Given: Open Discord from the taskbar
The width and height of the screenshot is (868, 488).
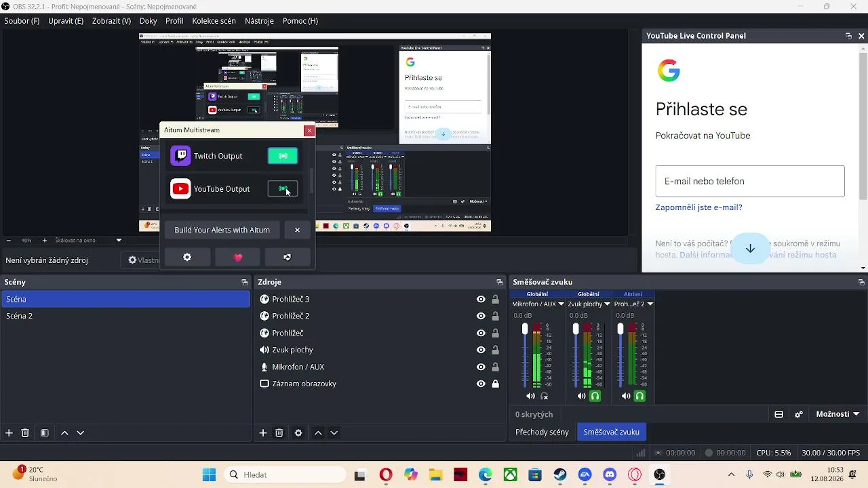Looking at the screenshot, I should click(610, 474).
